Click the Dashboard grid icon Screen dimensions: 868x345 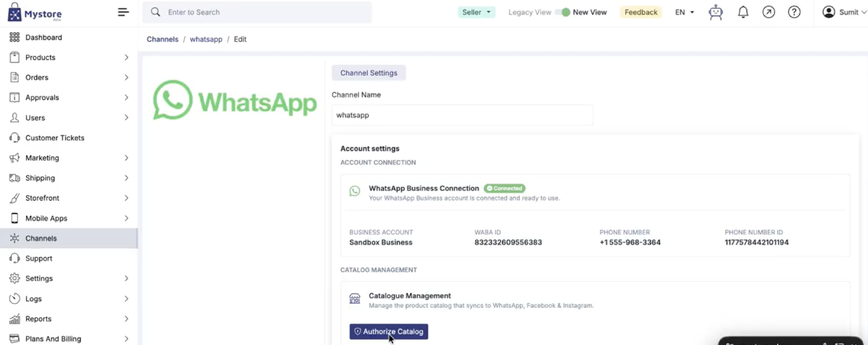14,37
